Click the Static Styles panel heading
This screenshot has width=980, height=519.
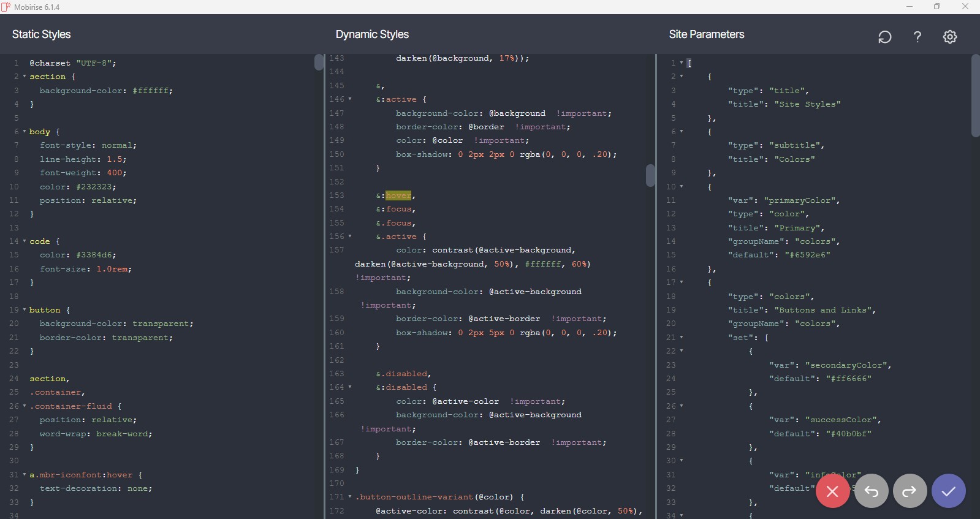(42, 34)
